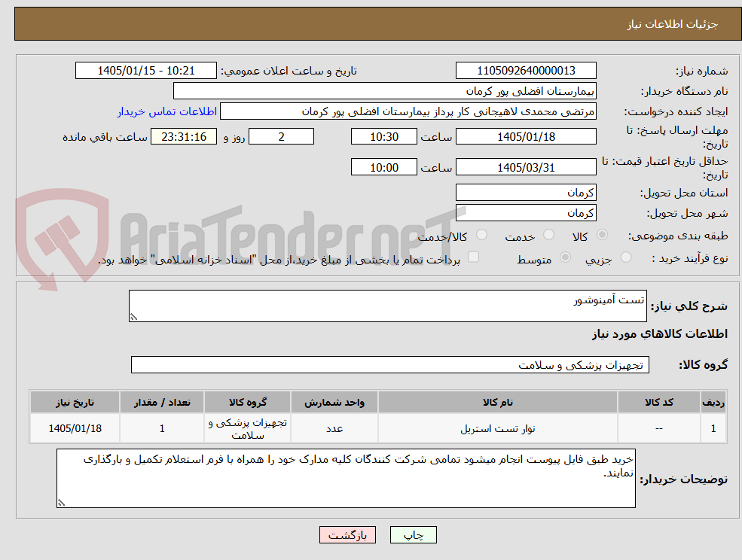Click the response deadline date 1405/01/18 field
742x560 pixels.
[x=526, y=137]
